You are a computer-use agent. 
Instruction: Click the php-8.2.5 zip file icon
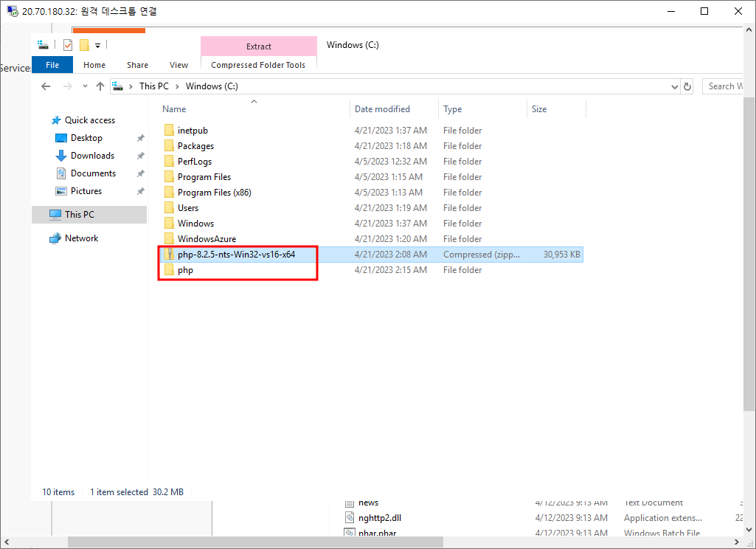pos(169,255)
